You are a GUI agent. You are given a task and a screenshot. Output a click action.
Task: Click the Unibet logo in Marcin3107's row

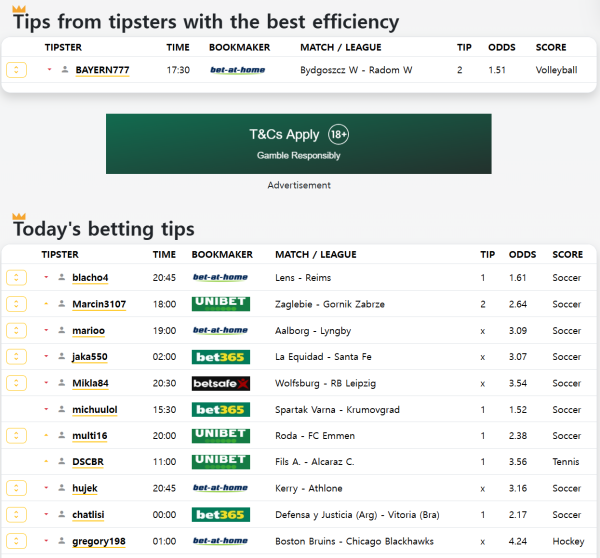(220, 304)
